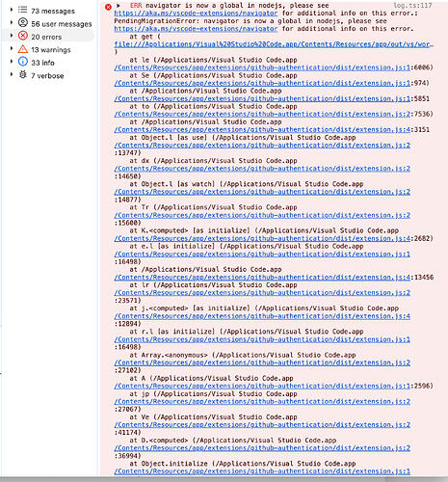This screenshot has width=448, height=482.
Task: Expand the 73 messages group arrow
Action: (x=12, y=10)
